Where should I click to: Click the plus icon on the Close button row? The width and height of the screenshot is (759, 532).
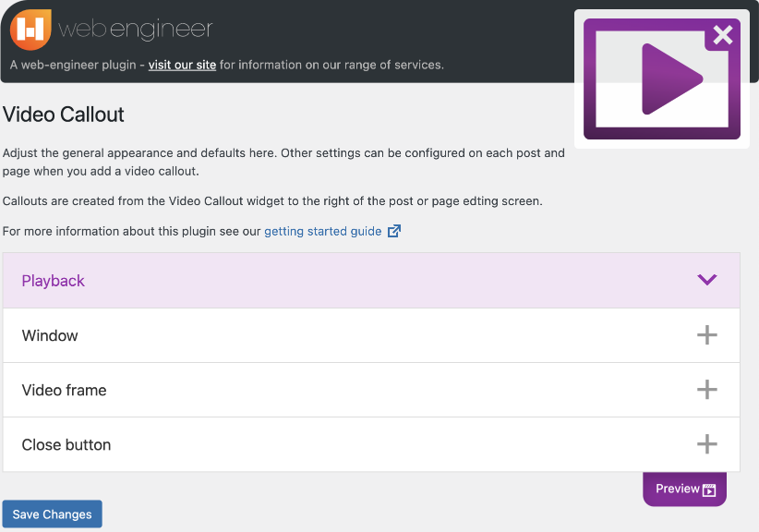coord(706,444)
